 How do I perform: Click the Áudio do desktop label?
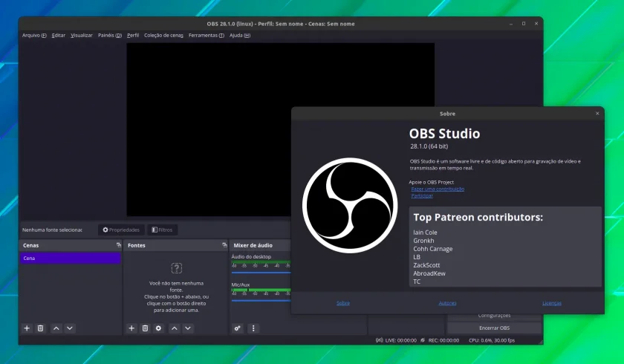tap(251, 256)
